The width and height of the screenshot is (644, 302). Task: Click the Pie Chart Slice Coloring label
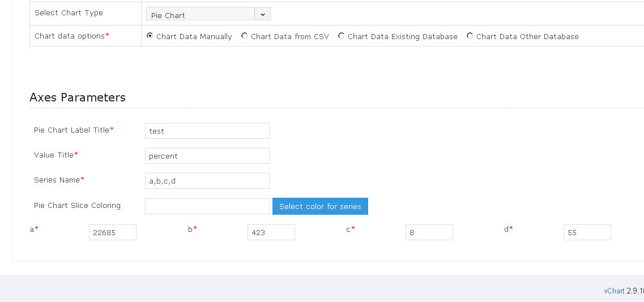point(77,205)
